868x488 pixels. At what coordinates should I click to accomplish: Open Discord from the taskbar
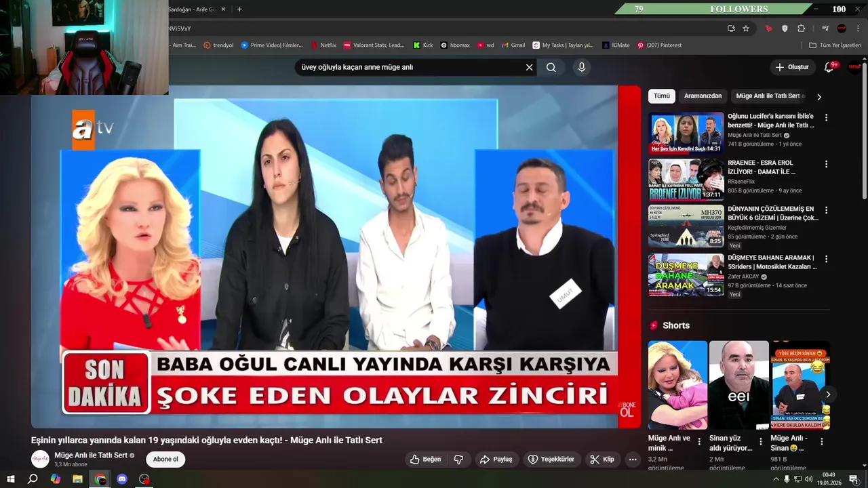[122, 479]
